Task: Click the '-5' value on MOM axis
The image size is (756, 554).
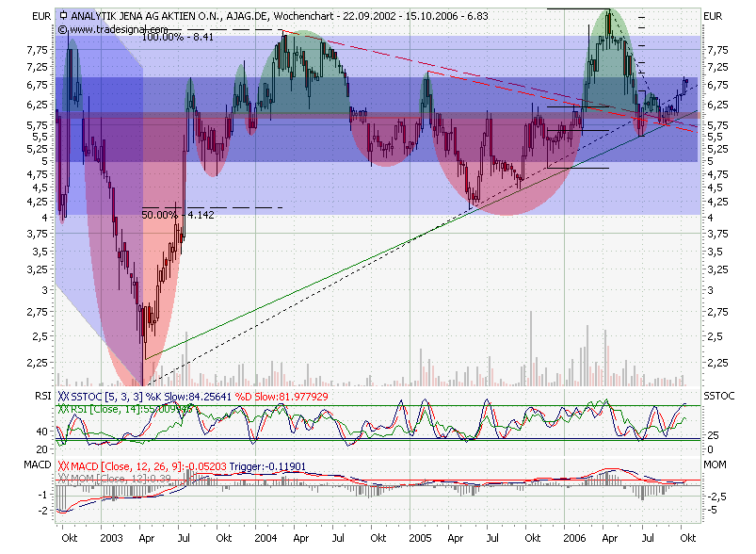Action: click(x=712, y=510)
